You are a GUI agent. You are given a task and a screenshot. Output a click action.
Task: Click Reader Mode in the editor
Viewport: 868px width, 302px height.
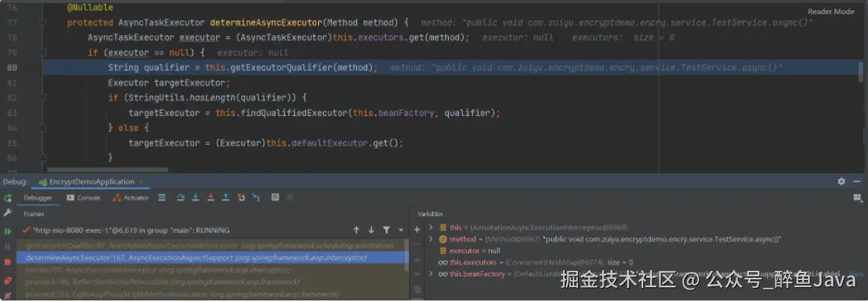coord(831,12)
